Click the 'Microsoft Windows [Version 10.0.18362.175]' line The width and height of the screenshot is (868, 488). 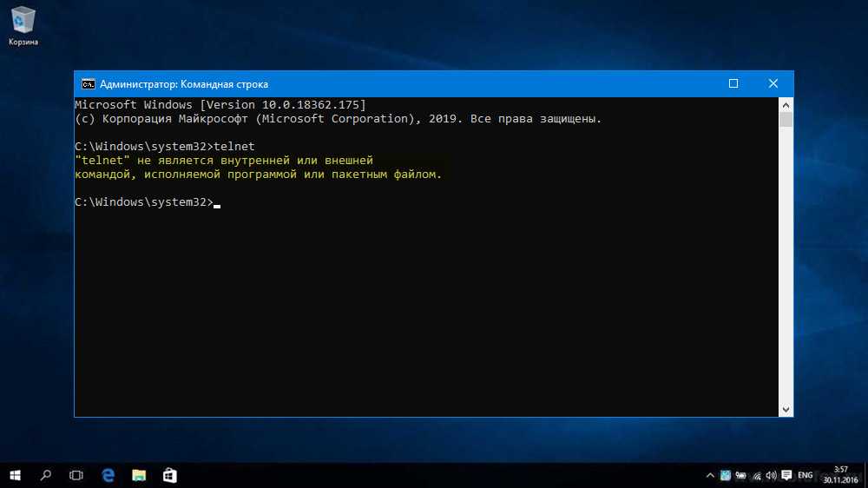220,105
